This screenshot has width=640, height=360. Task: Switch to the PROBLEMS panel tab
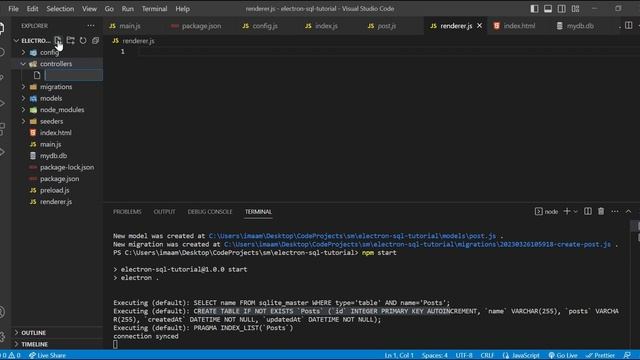[127, 211]
